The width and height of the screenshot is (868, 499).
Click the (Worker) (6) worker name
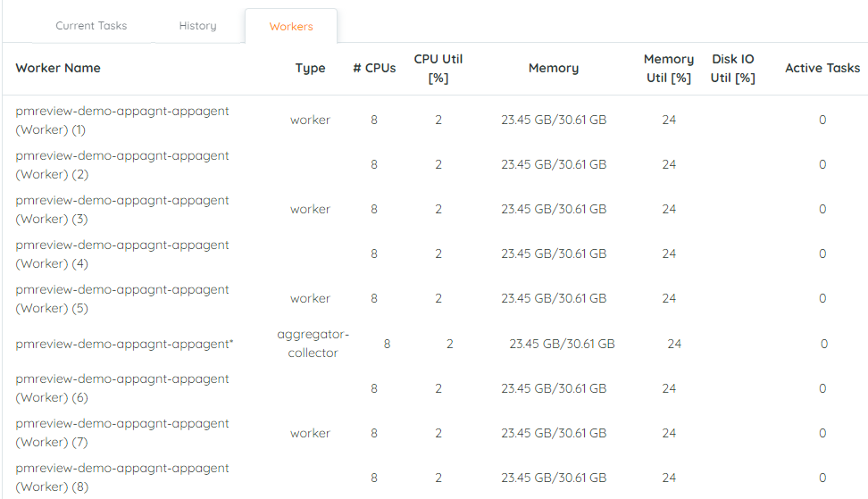(x=122, y=388)
